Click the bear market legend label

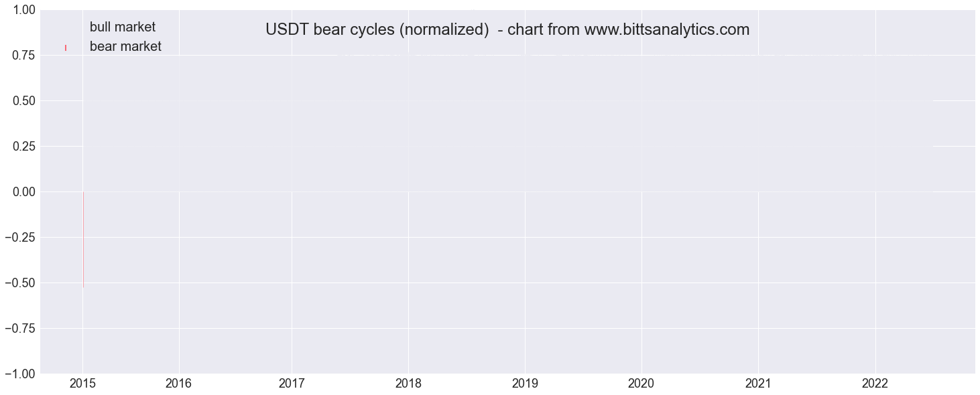125,47
